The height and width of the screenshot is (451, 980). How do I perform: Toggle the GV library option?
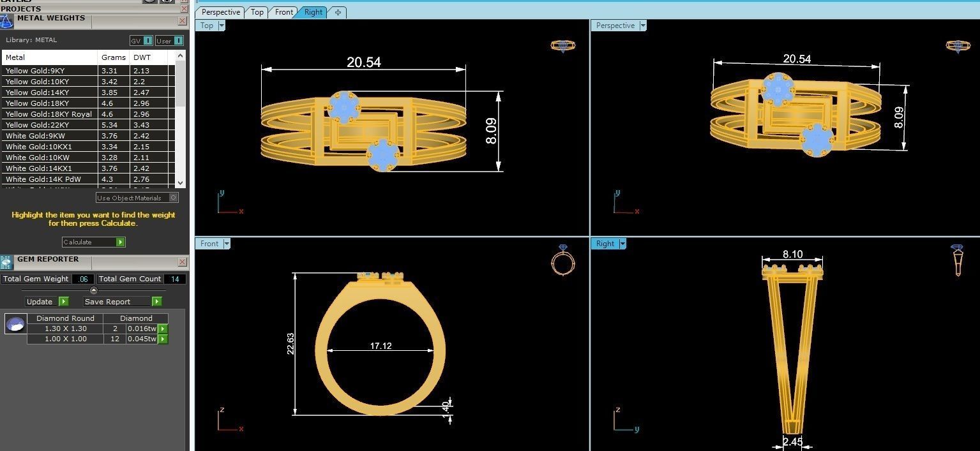pyautogui.click(x=141, y=40)
